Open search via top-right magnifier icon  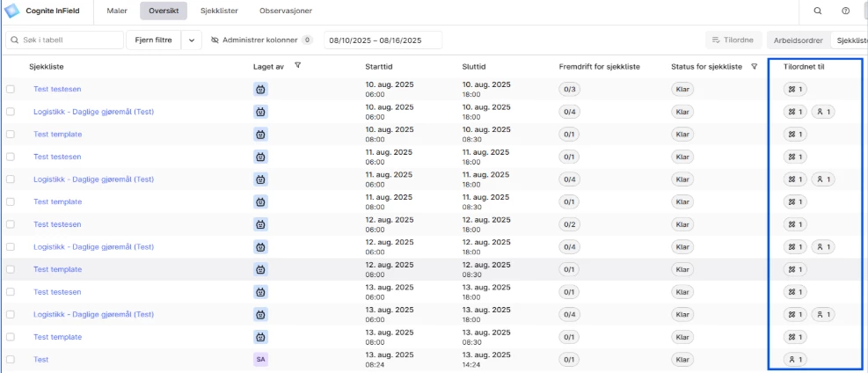coord(818,11)
